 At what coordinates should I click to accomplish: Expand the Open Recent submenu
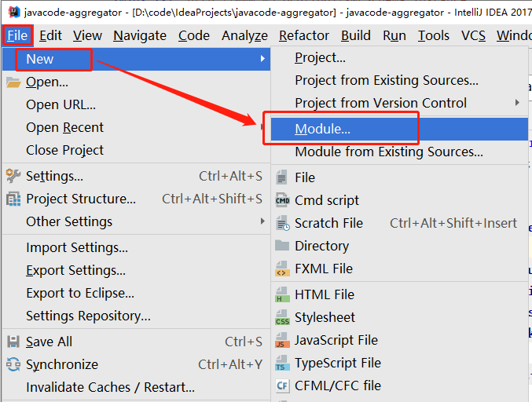[x=64, y=127]
